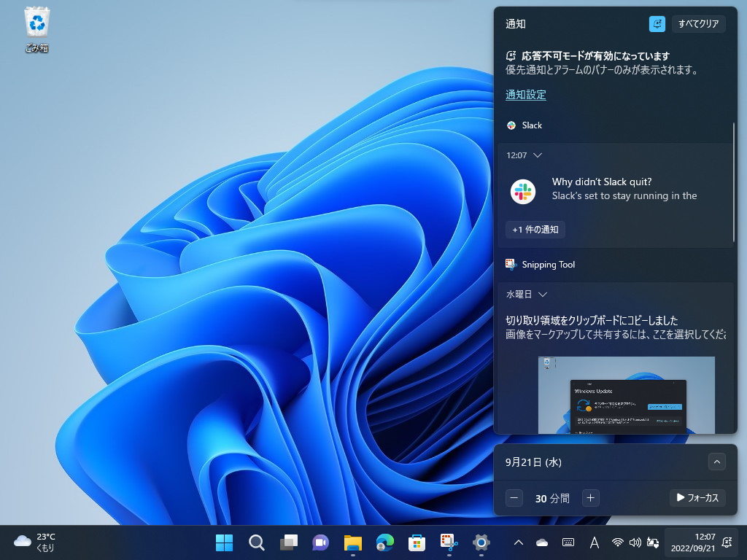Viewport: 747px width, 560px height.
Task: Open Windows Settings from the taskbar
Action: click(x=481, y=542)
